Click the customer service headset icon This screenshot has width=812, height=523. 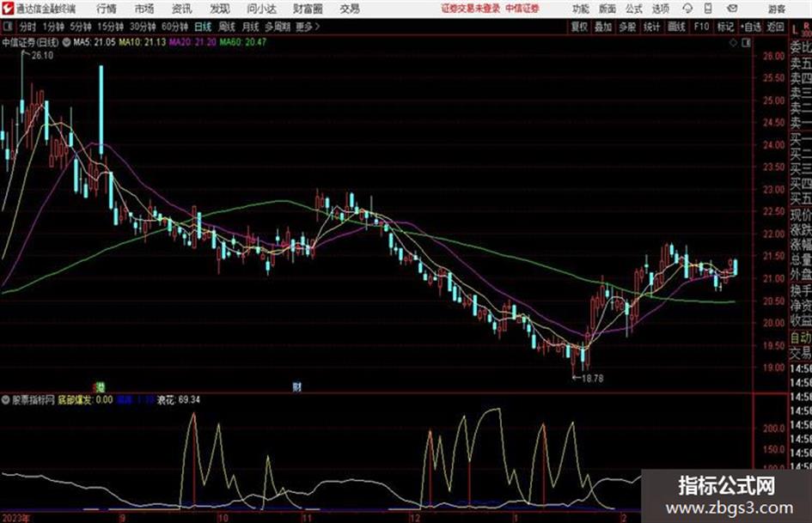coord(687,9)
